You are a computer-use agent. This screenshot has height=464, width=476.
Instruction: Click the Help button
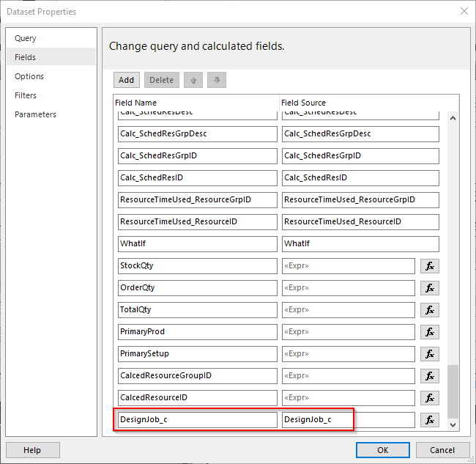click(x=32, y=450)
